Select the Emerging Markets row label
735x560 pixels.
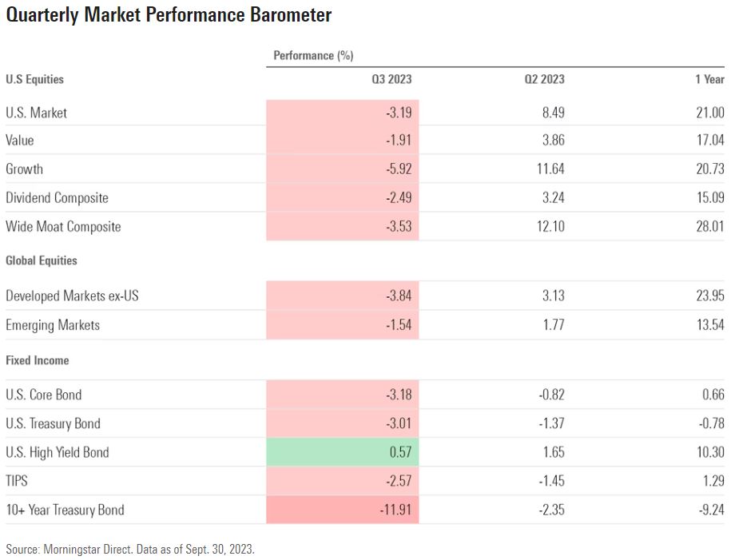[53, 325]
